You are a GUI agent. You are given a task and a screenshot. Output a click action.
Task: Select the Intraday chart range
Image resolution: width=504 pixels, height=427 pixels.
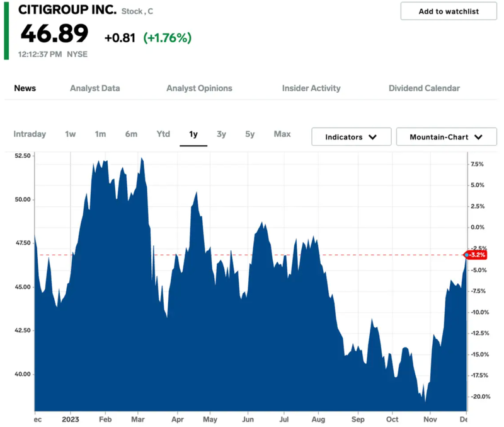click(30, 134)
